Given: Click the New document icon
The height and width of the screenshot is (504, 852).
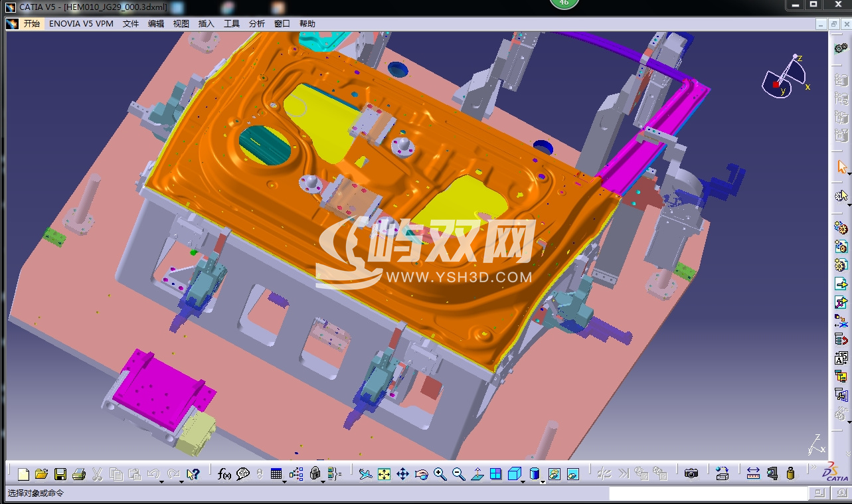Looking at the screenshot, I should [23, 473].
